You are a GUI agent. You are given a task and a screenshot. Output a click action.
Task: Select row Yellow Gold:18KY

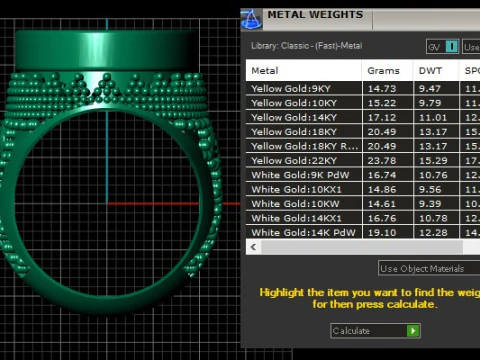click(363, 132)
